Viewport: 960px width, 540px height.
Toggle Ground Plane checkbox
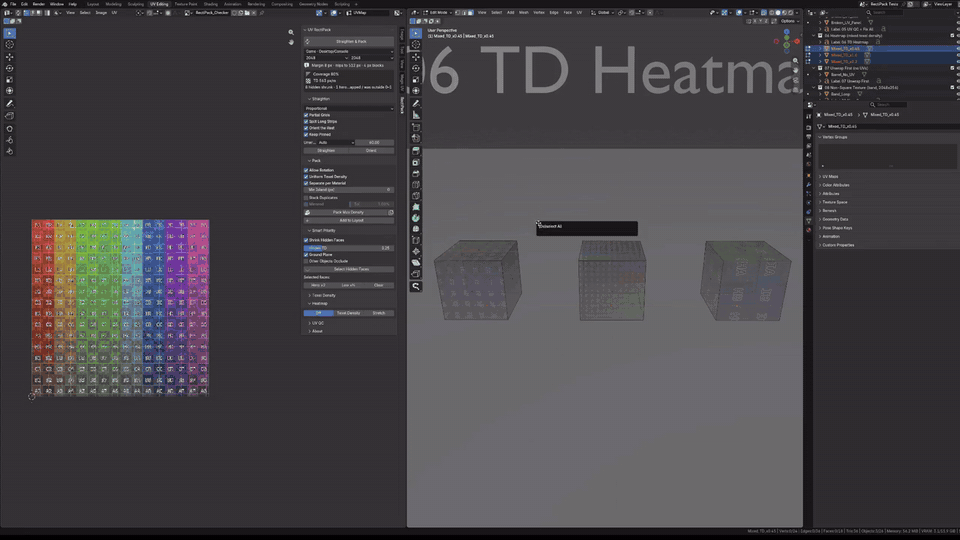(x=306, y=255)
